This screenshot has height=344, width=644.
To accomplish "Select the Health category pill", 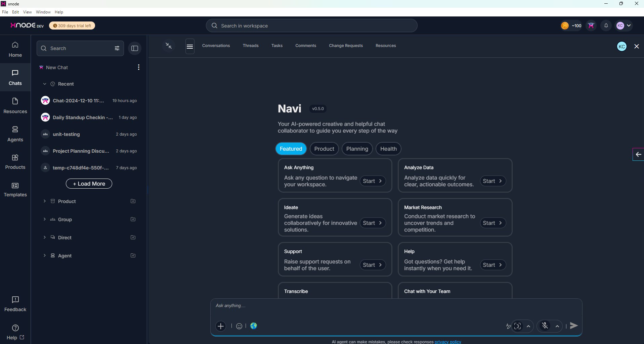I will [388, 149].
